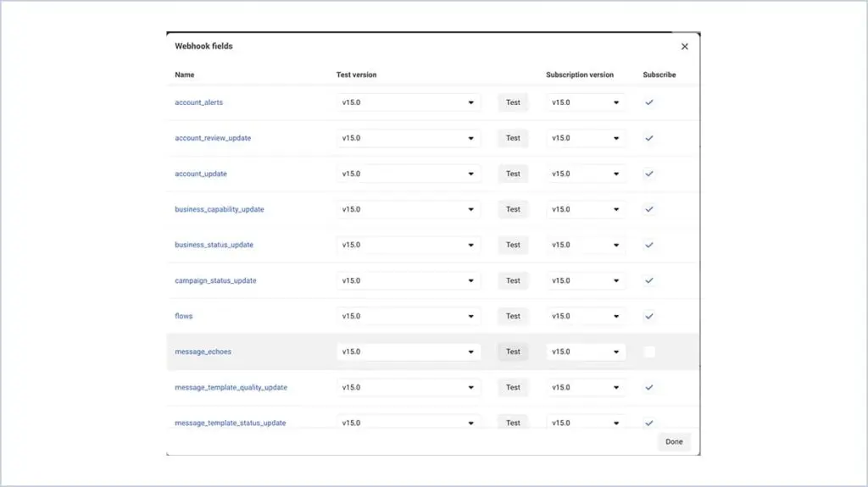Click Test button for flows
868x487 pixels.
point(513,316)
